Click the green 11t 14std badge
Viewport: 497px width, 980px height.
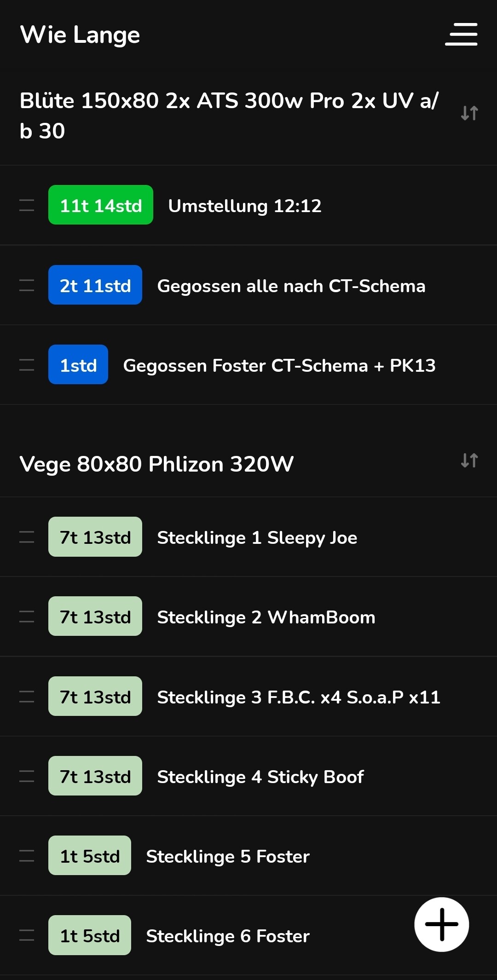click(101, 205)
